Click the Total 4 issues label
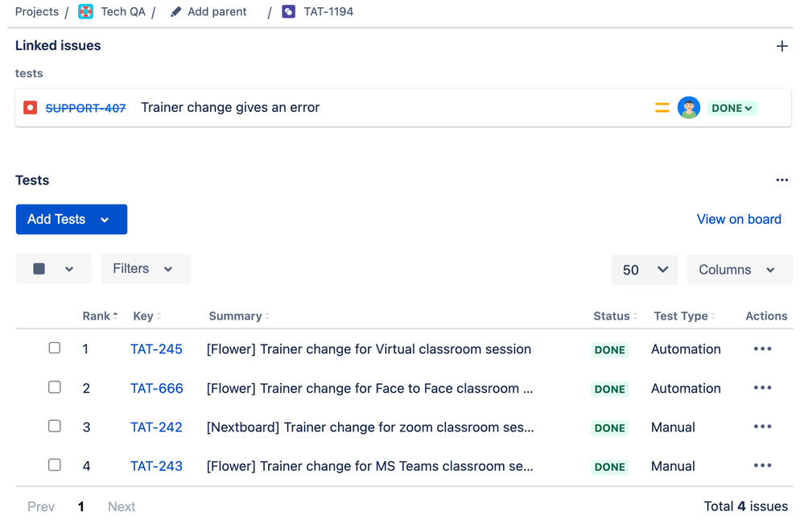Viewport: 804px width, 532px height. (745, 506)
